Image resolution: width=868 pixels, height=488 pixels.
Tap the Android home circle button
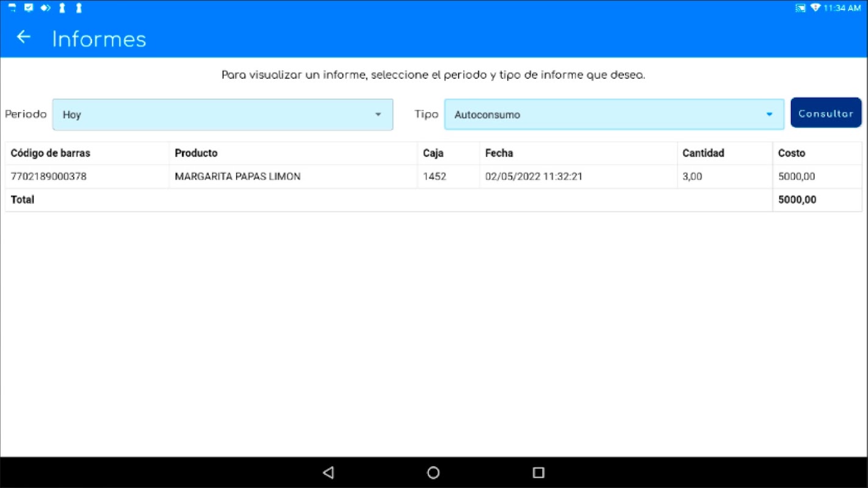pyautogui.click(x=433, y=472)
